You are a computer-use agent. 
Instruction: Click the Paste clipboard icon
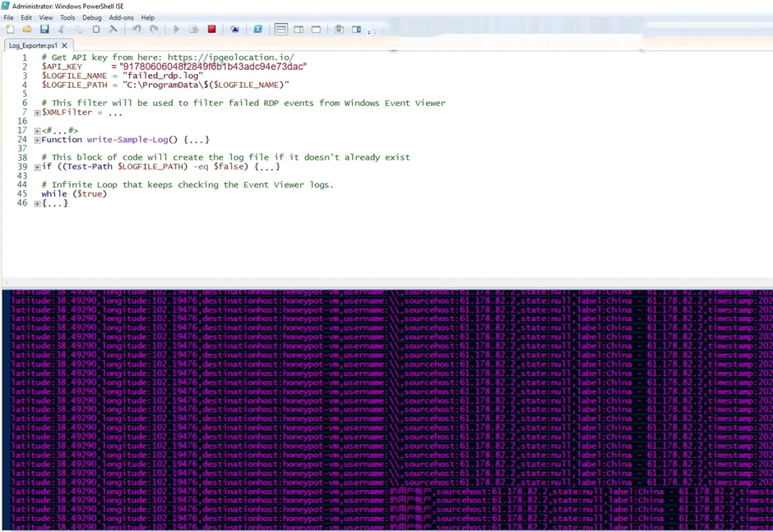coord(96,29)
